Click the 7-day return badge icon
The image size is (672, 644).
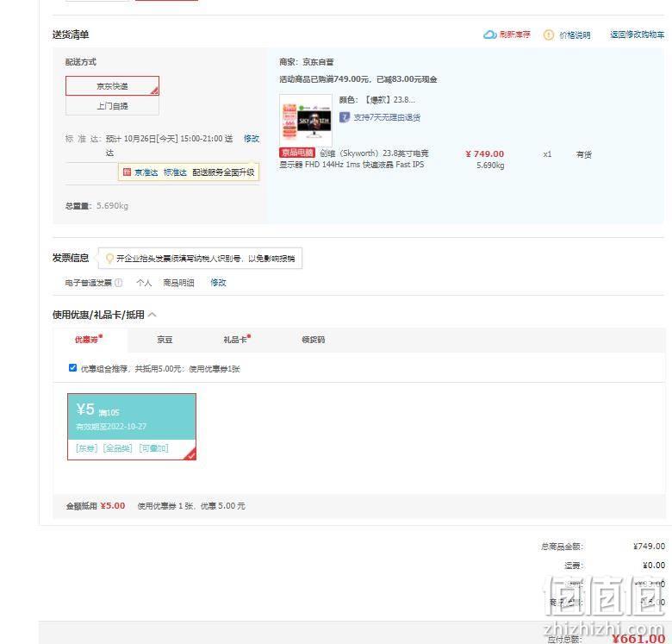[x=344, y=117]
